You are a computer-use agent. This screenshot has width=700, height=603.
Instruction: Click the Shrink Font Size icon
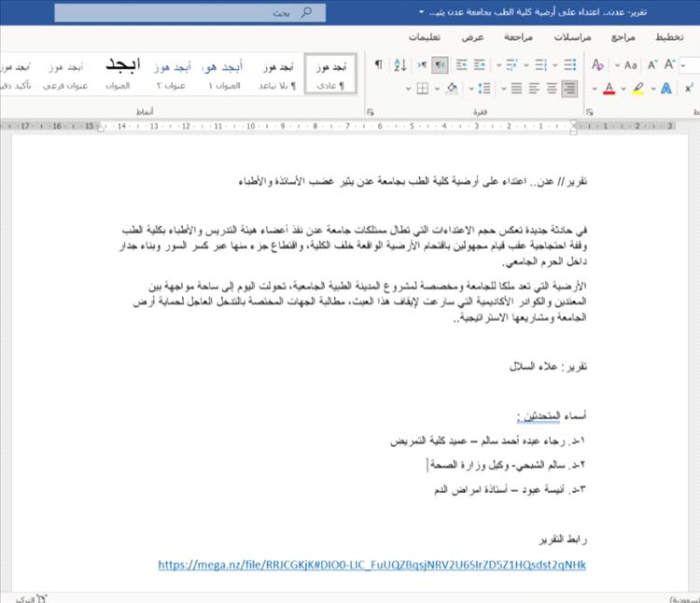pyautogui.click(x=652, y=65)
